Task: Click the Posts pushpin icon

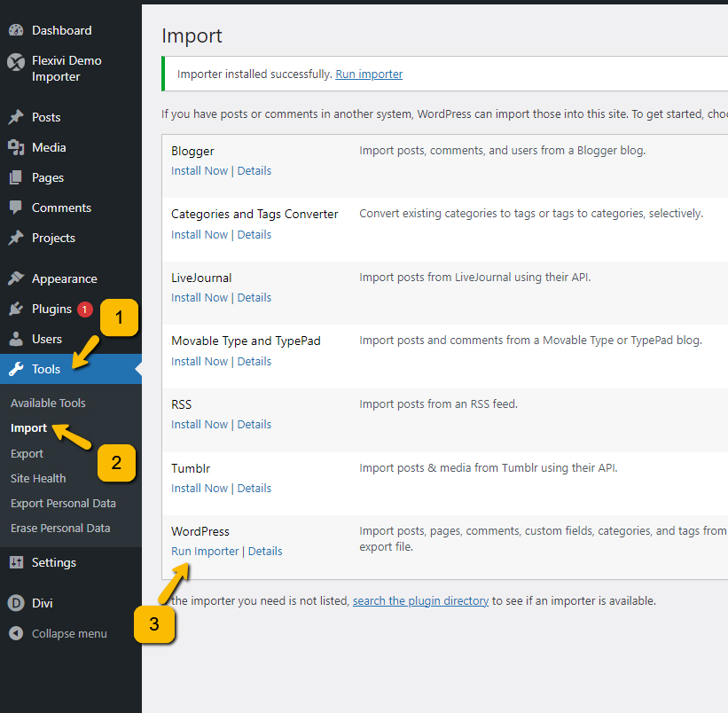Action: 16,117
